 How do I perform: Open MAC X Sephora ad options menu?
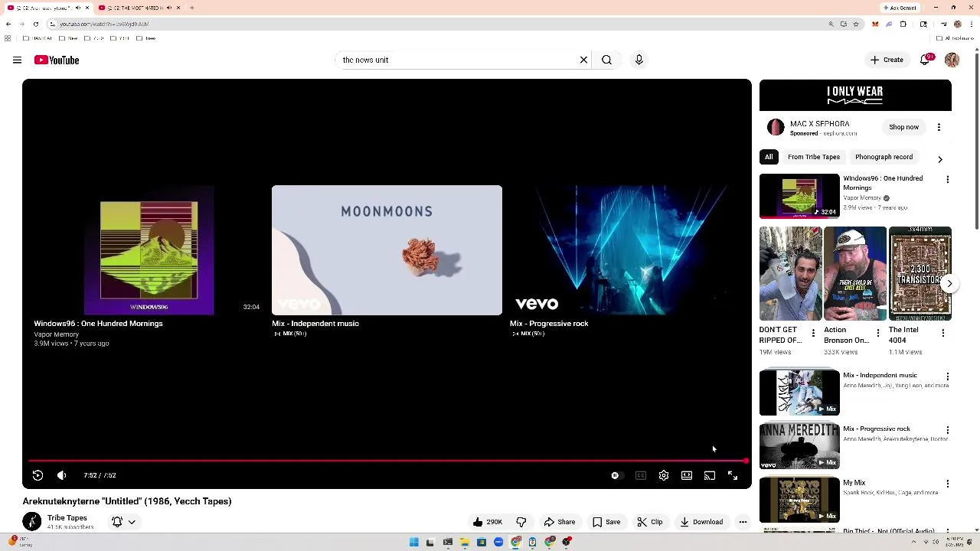[939, 127]
